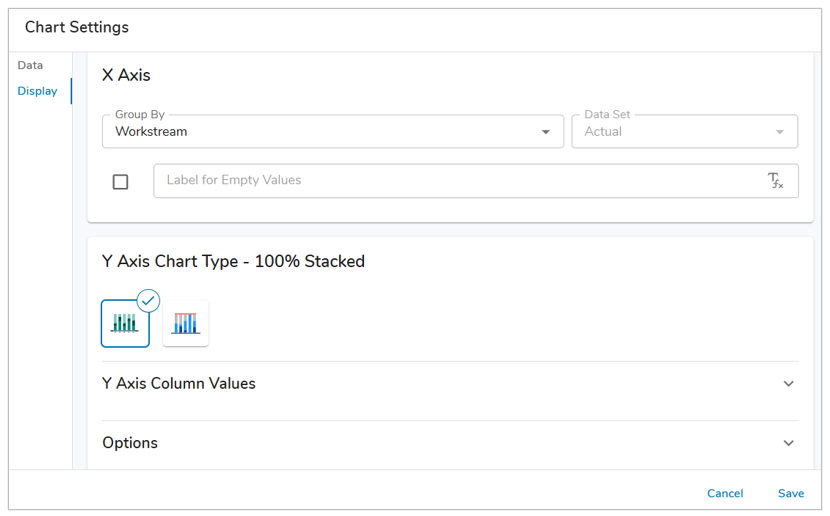Open the Data Set Actual field
The image size is (830, 516).
[x=670, y=132]
